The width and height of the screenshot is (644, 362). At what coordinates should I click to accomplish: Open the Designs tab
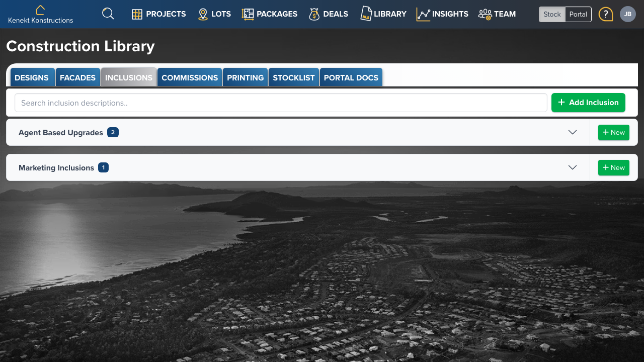pyautogui.click(x=32, y=77)
